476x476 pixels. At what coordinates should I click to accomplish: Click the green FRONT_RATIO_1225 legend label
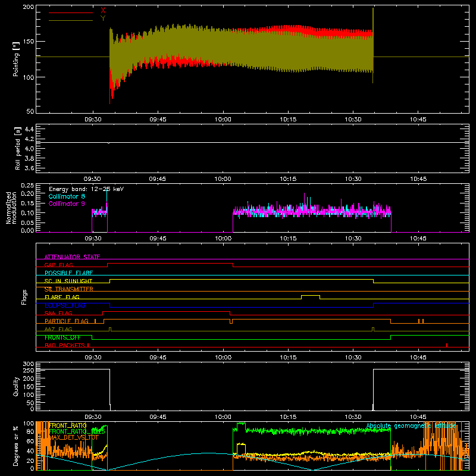(x=77, y=431)
